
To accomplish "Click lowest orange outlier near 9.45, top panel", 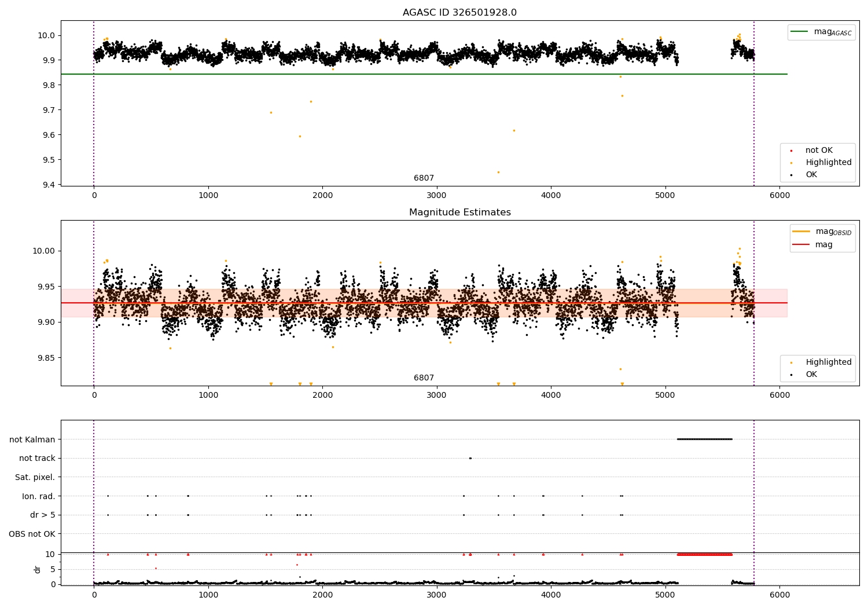I will point(498,172).
